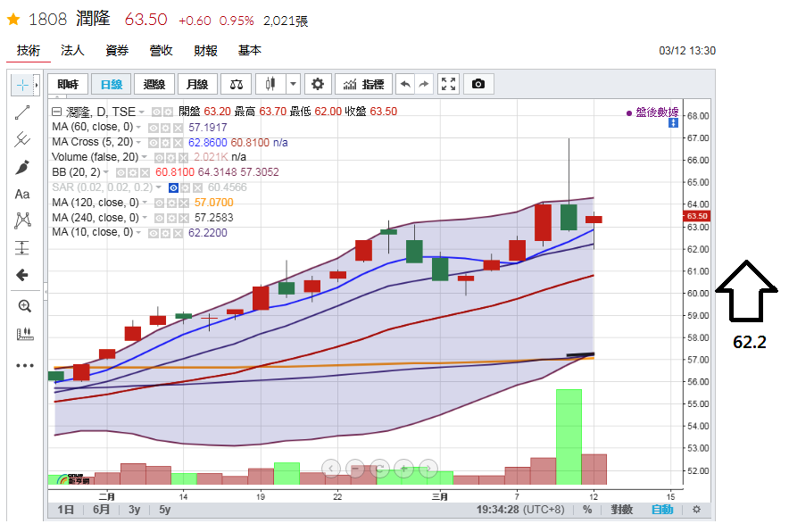
Task: Expand MA (60, close, 0) dropdown arrow
Action: coord(138,128)
